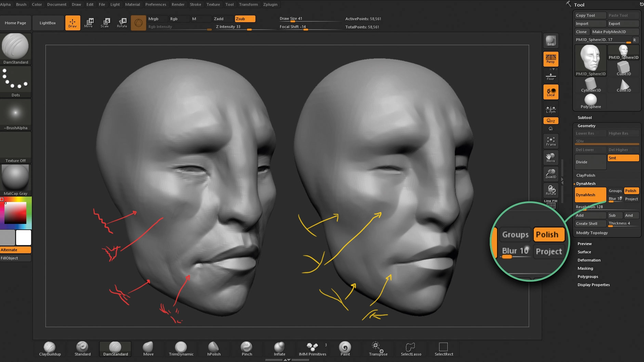The width and height of the screenshot is (644, 362).
Task: Click the canvas Move navigation icon
Action: pos(551,158)
